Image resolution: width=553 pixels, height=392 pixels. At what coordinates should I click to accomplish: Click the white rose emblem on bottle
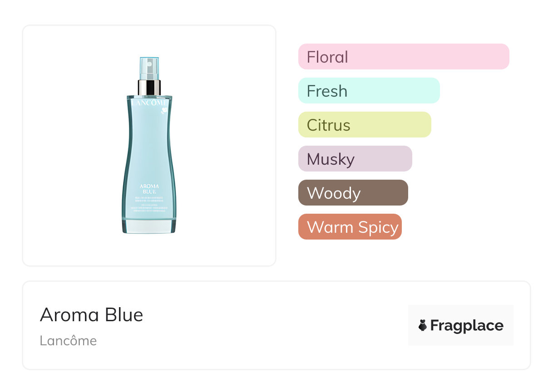tap(164, 110)
